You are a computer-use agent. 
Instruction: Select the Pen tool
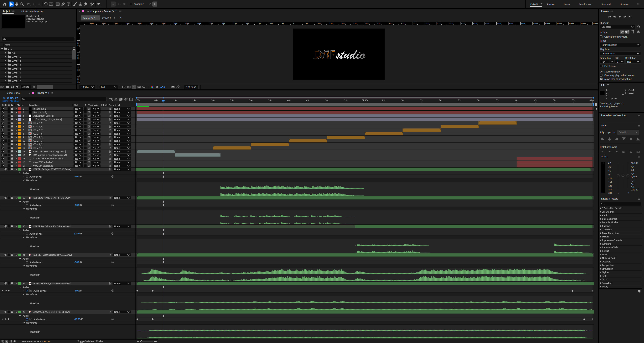[63, 4]
